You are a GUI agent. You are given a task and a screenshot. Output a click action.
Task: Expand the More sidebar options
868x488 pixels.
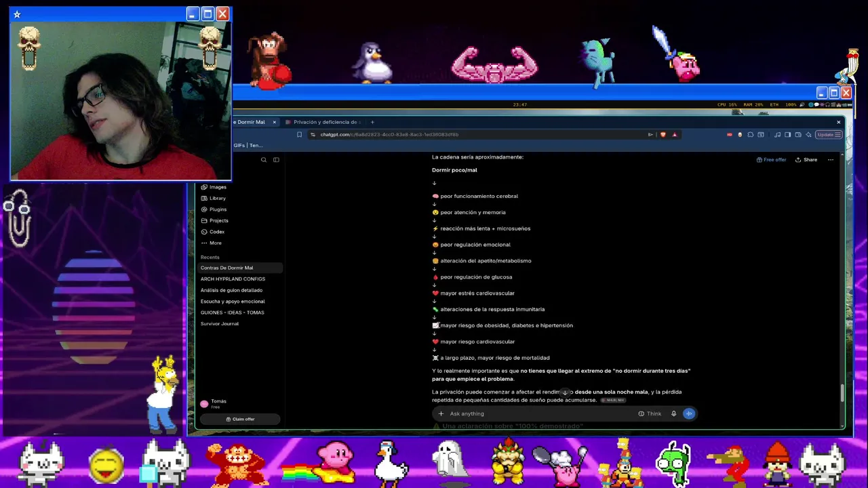[x=211, y=243]
